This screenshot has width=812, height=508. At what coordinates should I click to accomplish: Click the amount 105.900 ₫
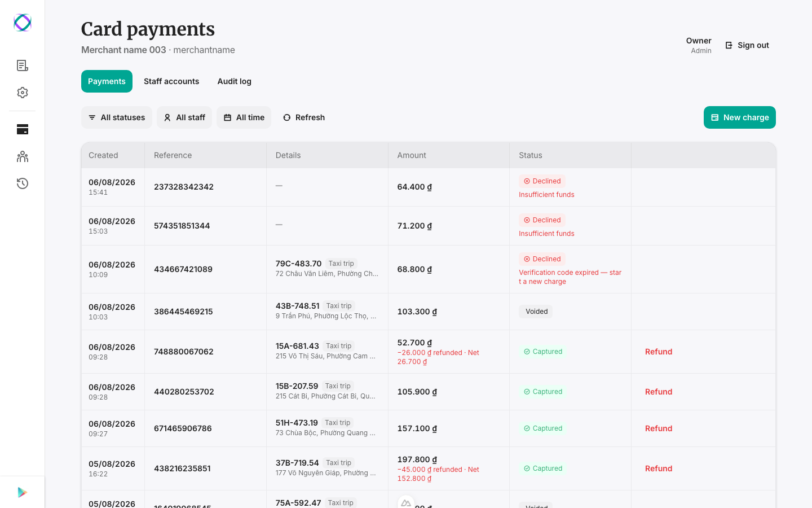(x=417, y=392)
